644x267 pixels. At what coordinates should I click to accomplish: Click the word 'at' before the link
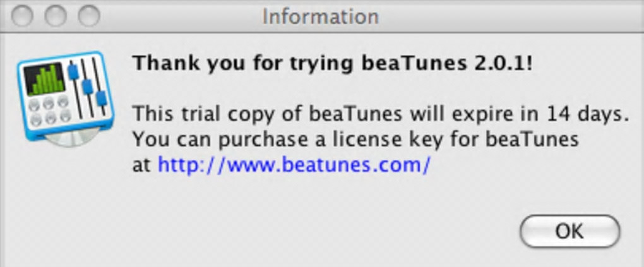pos(141,165)
